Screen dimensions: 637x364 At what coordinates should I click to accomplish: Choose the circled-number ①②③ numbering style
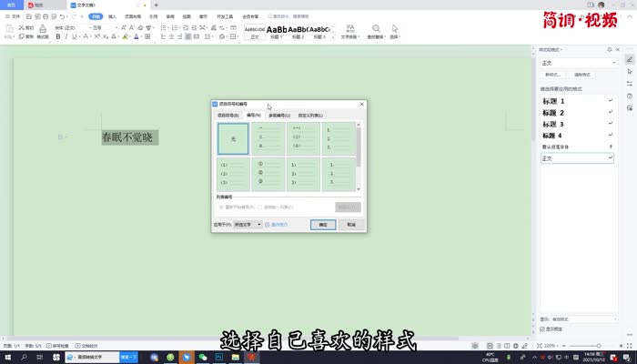tap(268, 174)
